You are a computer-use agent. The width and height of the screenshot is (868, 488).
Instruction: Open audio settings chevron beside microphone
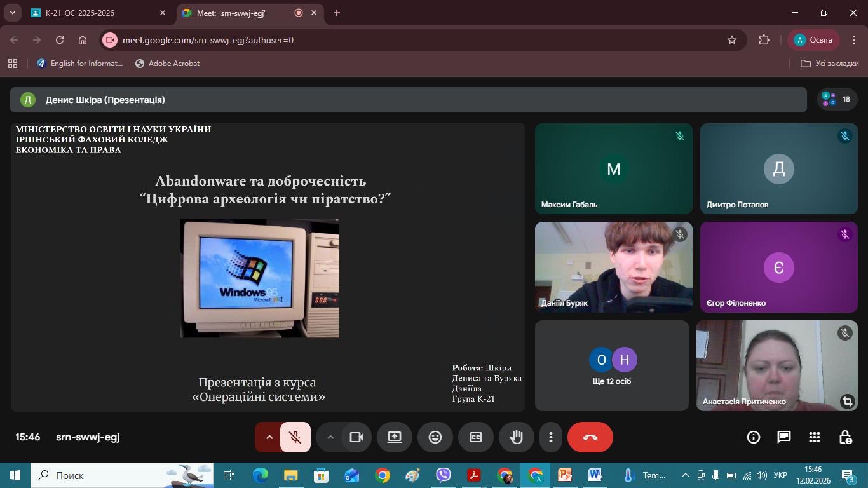(x=269, y=437)
